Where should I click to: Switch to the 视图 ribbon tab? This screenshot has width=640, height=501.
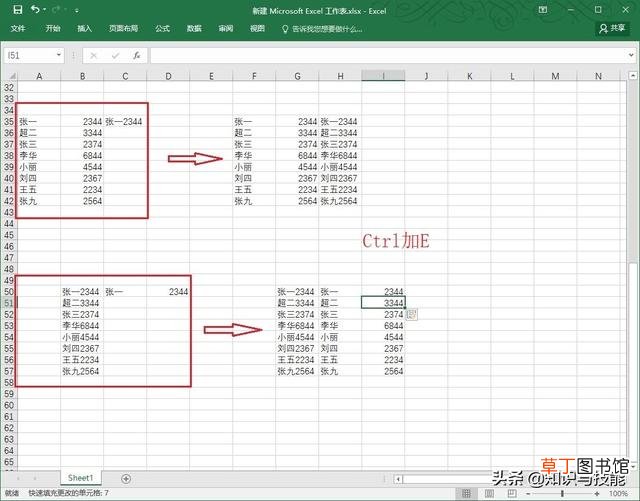257,28
